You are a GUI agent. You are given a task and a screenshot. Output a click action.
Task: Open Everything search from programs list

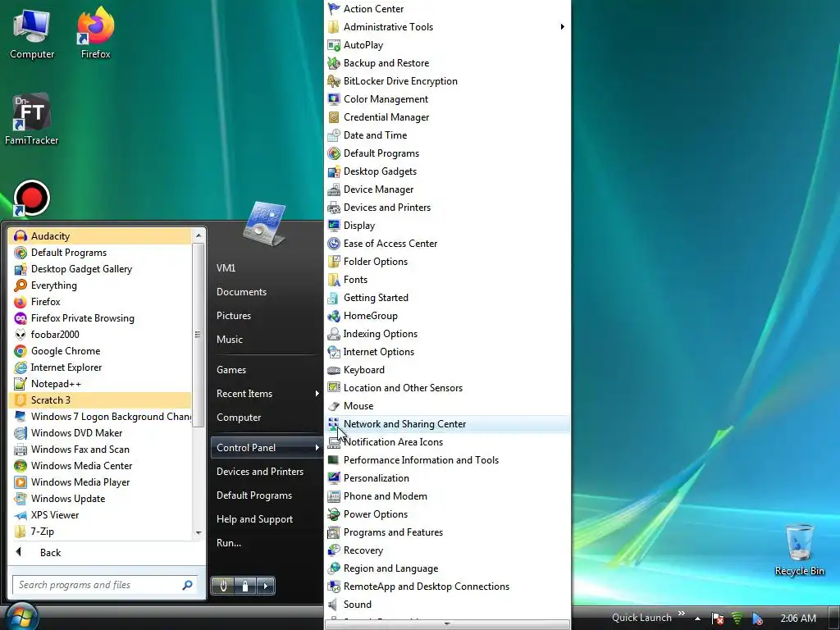pyautogui.click(x=100, y=285)
